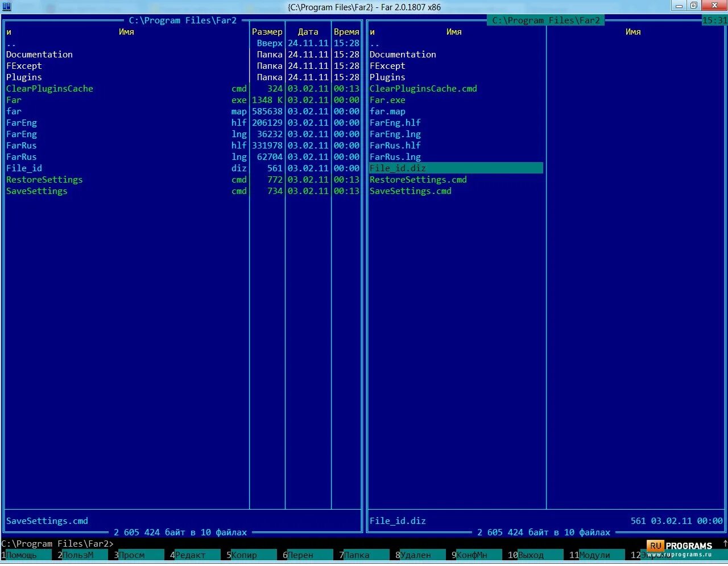Viewport: 728px width, 566px height.
Task: Click the command line prompt C:\Program Files\Far2>
Action: click(57, 544)
